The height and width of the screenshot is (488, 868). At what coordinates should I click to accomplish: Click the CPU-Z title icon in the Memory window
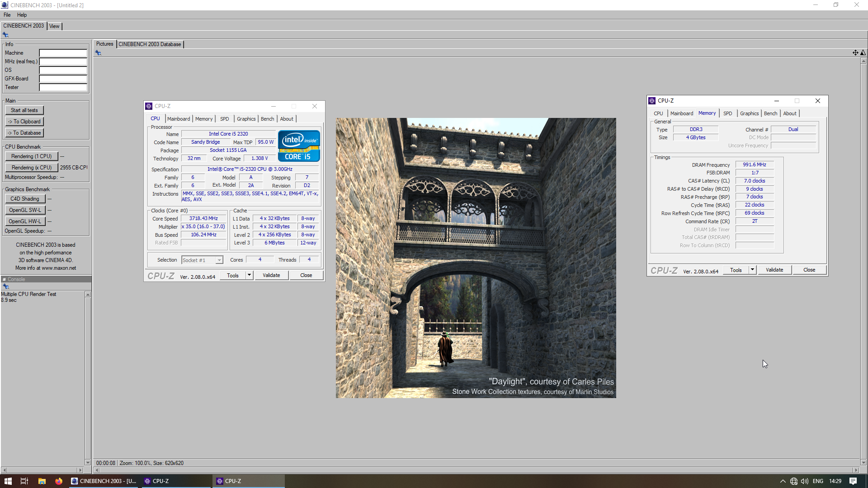click(652, 101)
